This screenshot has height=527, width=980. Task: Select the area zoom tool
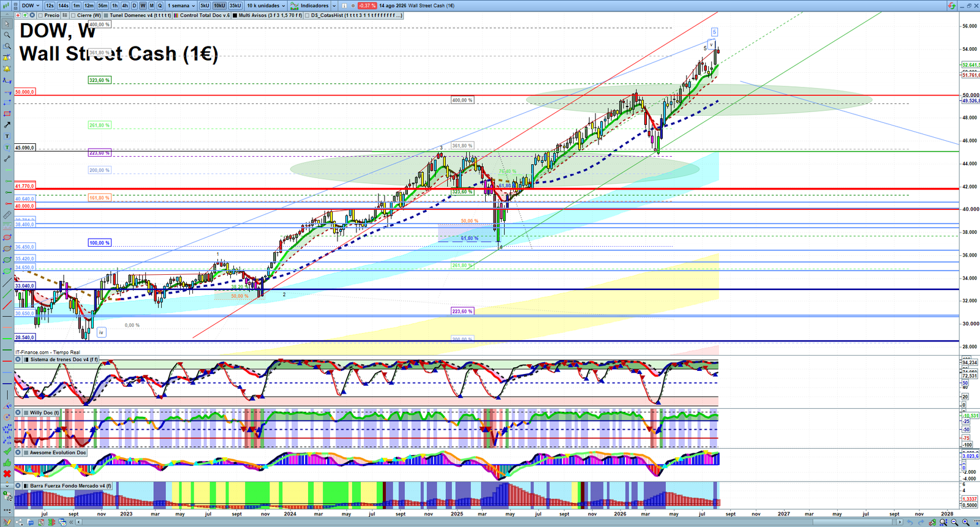[7, 47]
